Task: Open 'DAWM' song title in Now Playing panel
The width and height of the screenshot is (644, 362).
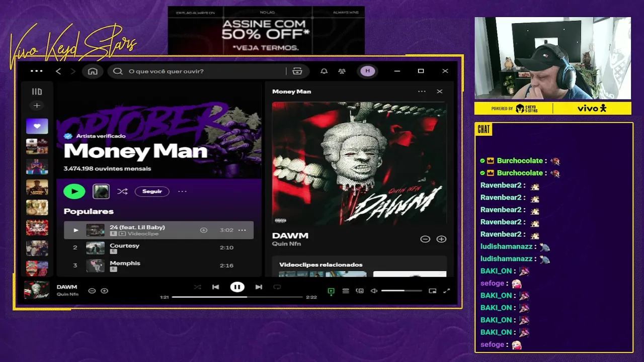Action: [290, 235]
